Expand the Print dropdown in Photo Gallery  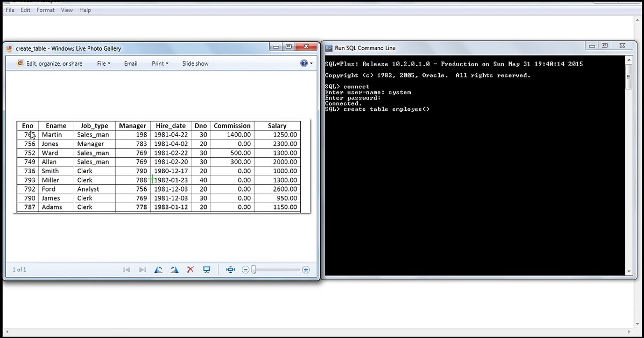tap(160, 63)
